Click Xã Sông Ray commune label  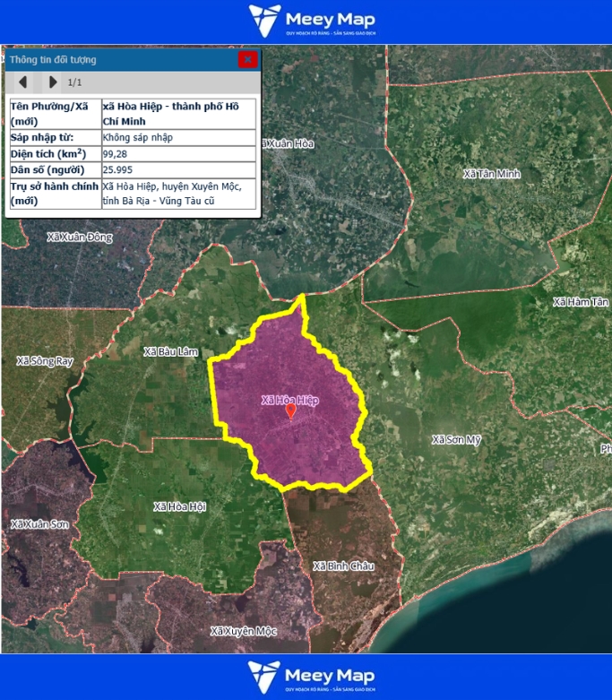[44, 360]
